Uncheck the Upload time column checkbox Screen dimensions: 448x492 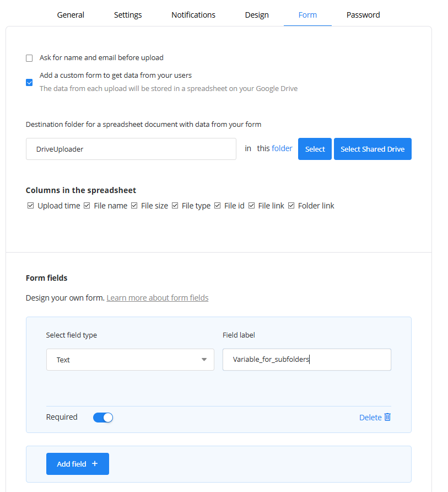(x=30, y=206)
